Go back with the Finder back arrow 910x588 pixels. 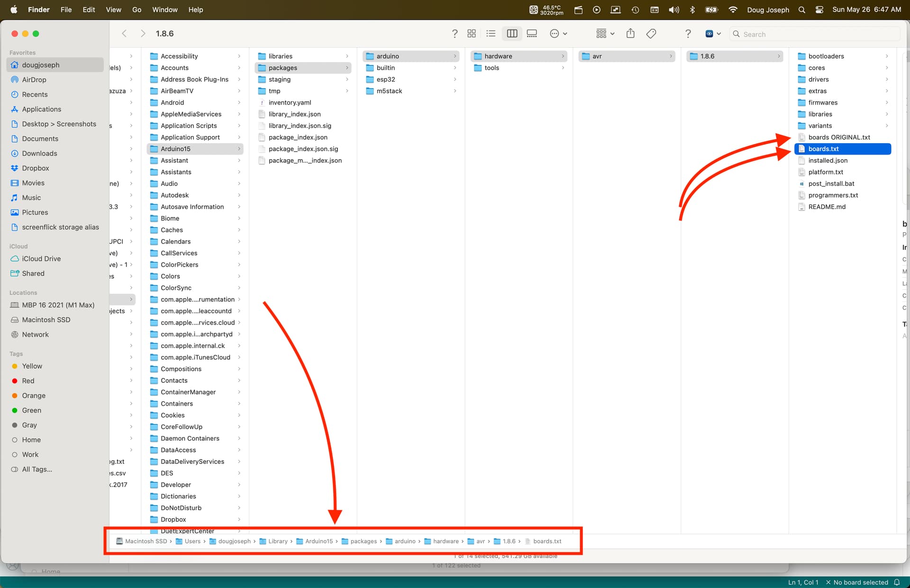(124, 34)
